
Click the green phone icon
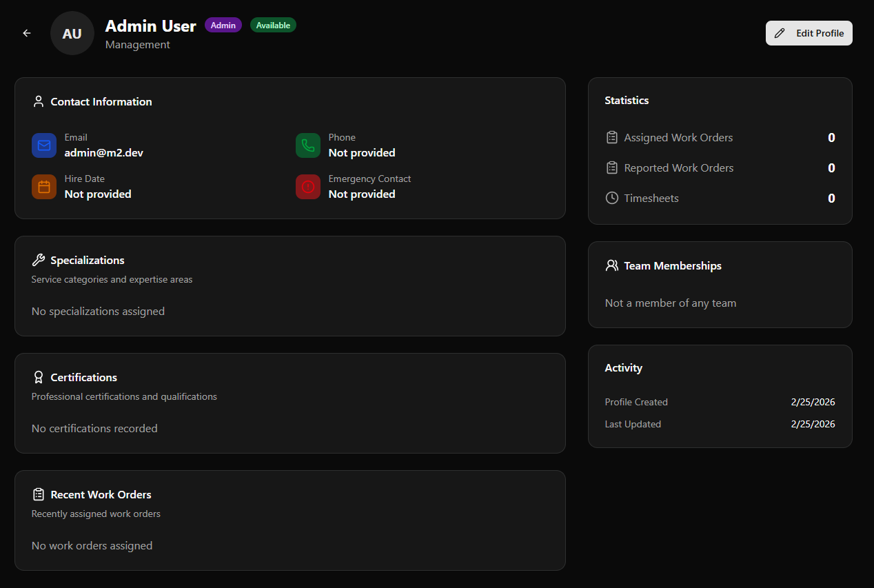point(308,145)
